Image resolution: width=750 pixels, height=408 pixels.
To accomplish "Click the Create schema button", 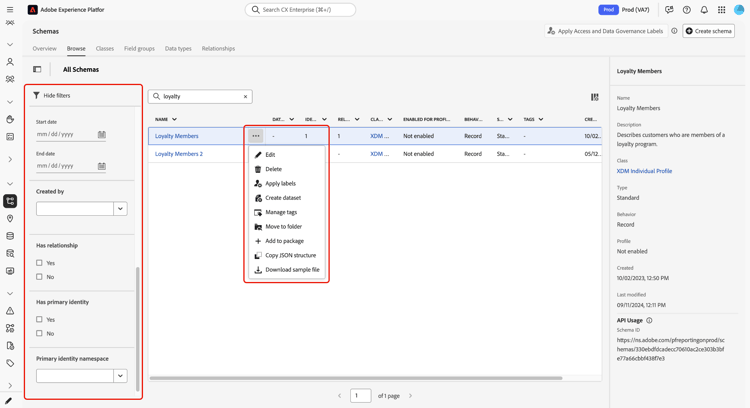I will pyautogui.click(x=708, y=31).
